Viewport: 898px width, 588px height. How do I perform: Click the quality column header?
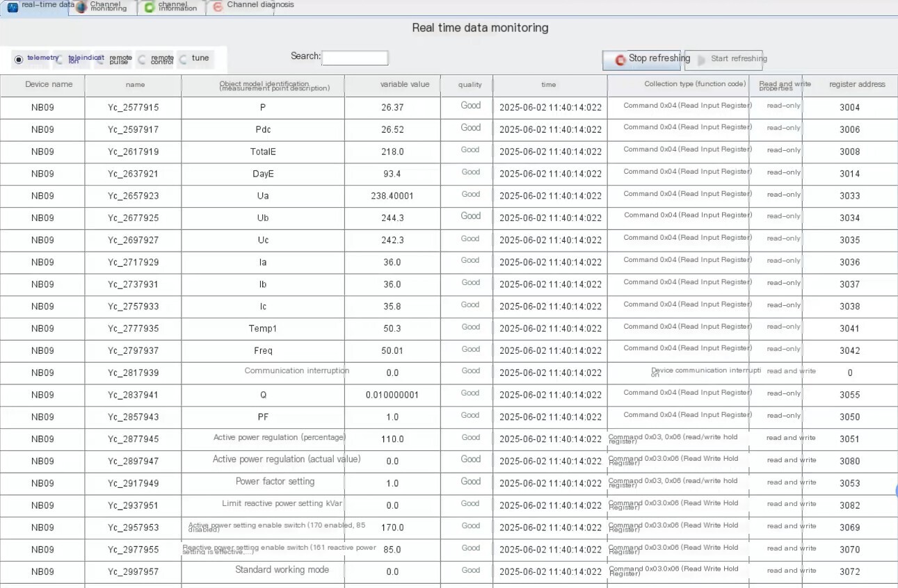click(x=467, y=85)
